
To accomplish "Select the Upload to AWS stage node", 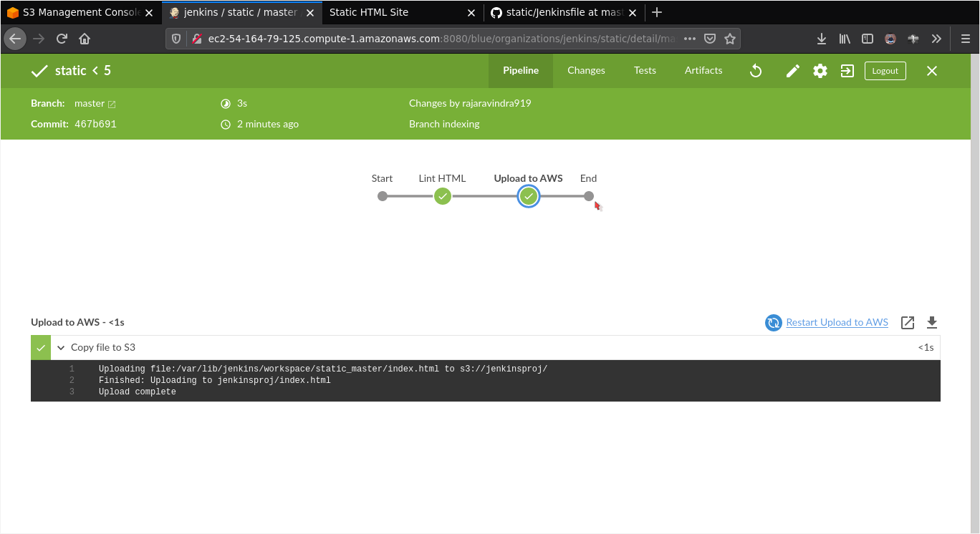I will [x=529, y=196].
